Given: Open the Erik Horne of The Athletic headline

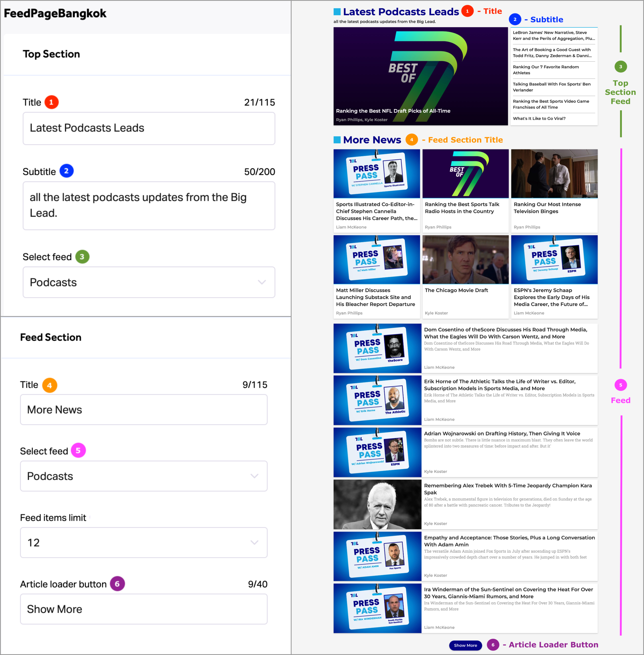Looking at the screenshot, I should 500,385.
